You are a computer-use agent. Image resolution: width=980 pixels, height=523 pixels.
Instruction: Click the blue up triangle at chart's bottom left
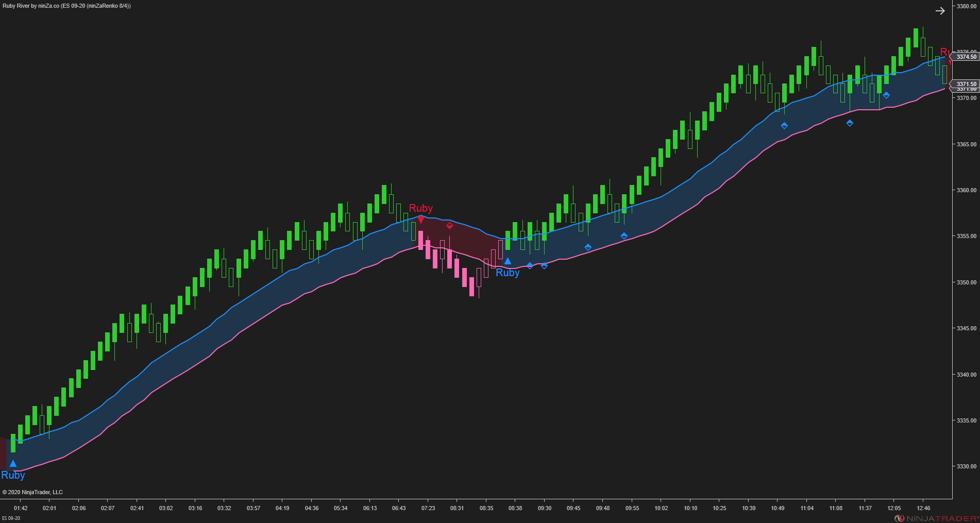tap(12, 463)
